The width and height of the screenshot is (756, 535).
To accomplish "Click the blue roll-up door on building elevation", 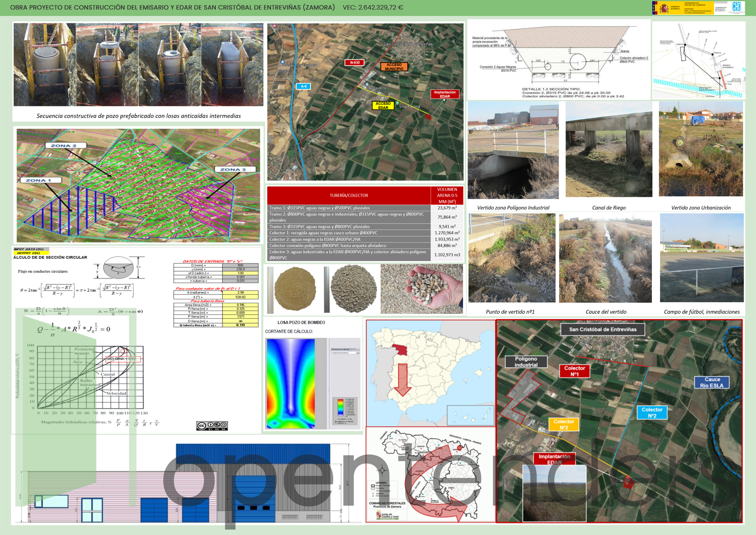I will [x=253, y=499].
